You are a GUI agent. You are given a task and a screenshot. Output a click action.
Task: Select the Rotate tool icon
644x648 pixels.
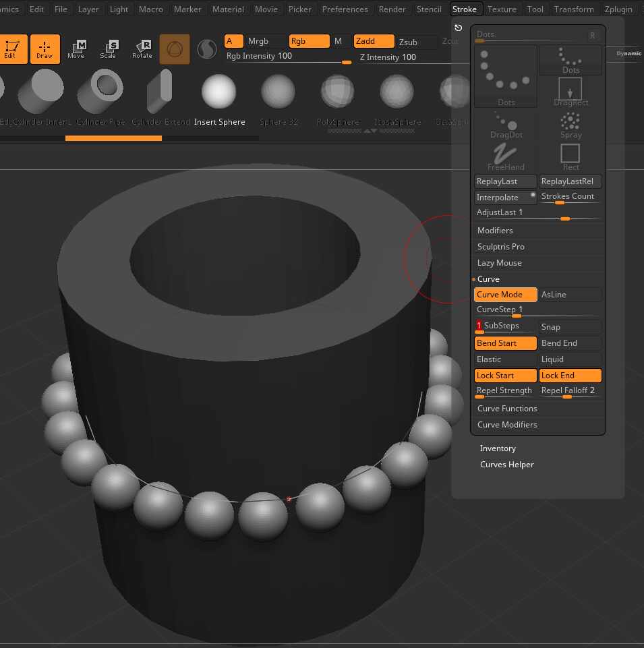142,49
